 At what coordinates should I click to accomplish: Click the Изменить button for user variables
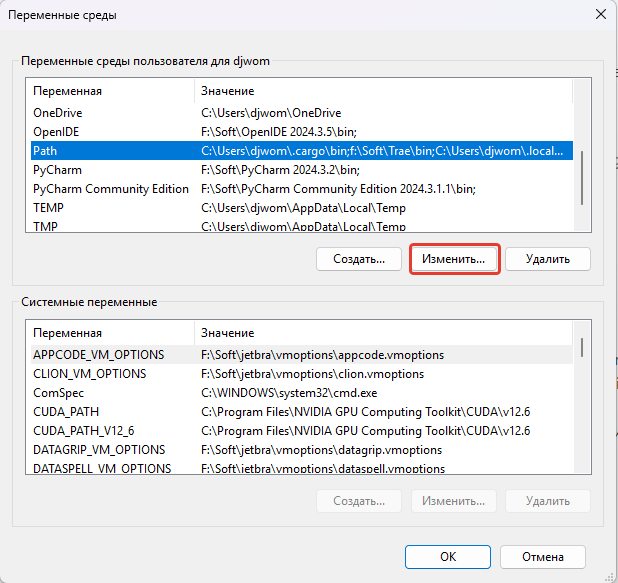454,259
